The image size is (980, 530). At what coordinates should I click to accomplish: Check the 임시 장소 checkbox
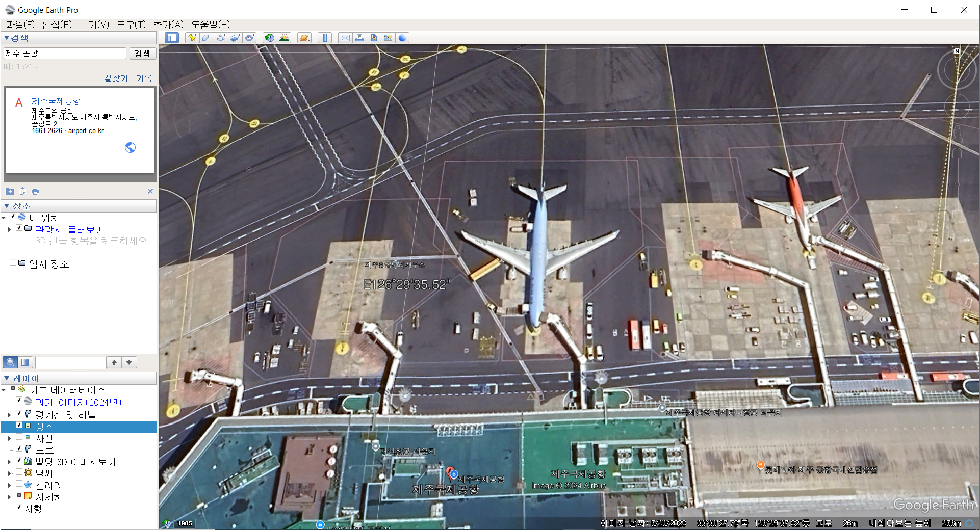13,262
